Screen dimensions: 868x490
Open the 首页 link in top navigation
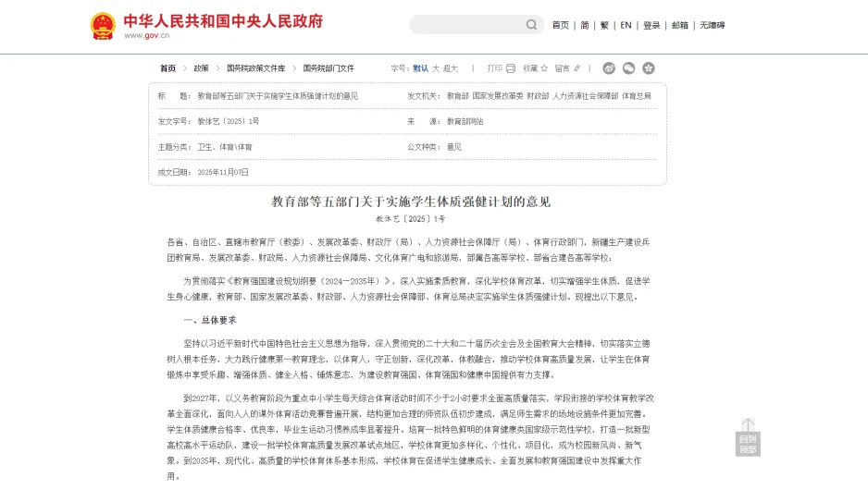[560, 26]
